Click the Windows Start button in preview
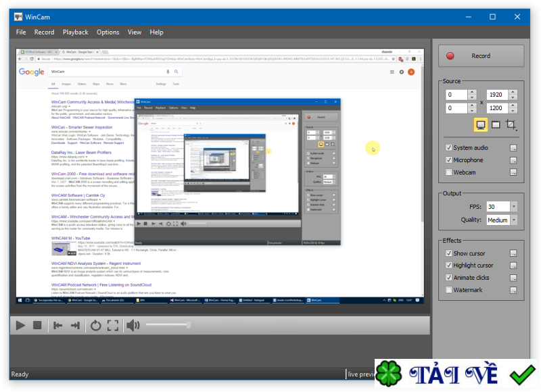 coord(20,300)
